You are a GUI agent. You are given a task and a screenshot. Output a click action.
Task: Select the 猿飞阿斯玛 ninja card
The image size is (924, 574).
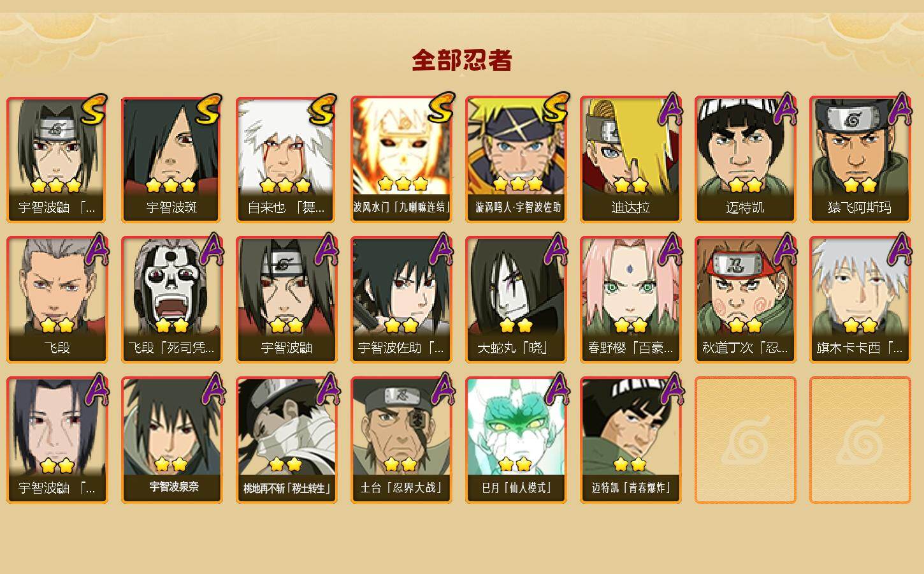coord(860,159)
